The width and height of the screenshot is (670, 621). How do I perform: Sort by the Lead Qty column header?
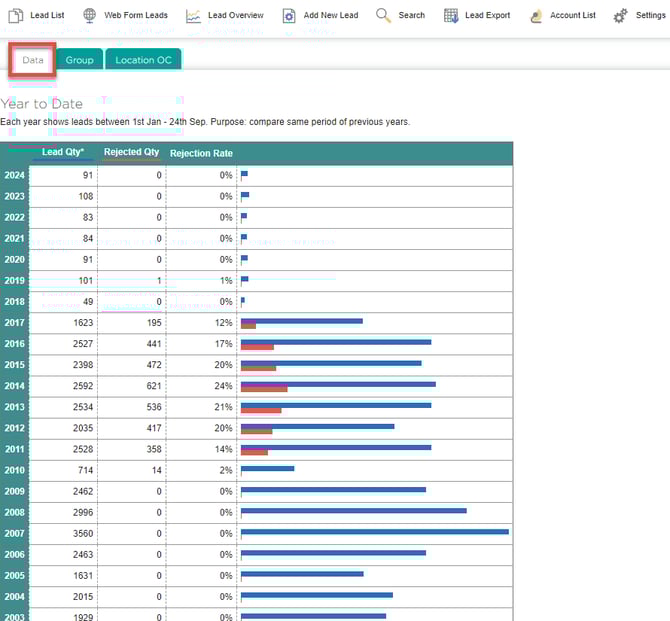[63, 153]
